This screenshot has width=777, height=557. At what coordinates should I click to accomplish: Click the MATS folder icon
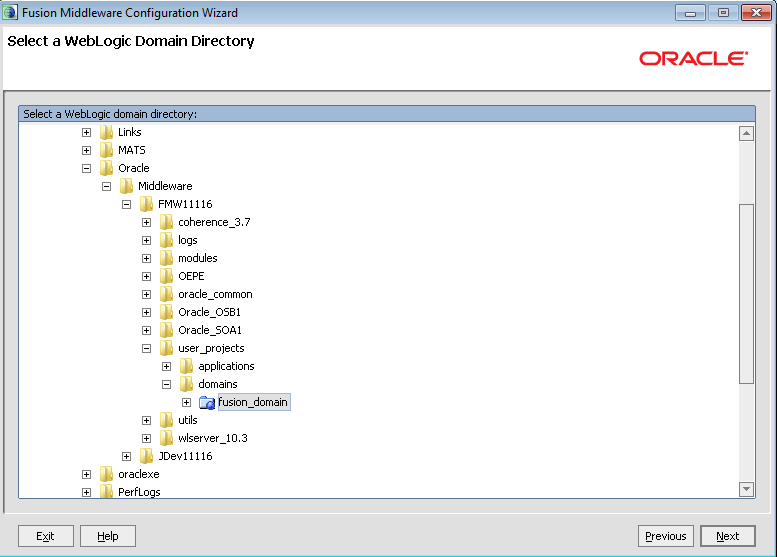click(x=107, y=150)
